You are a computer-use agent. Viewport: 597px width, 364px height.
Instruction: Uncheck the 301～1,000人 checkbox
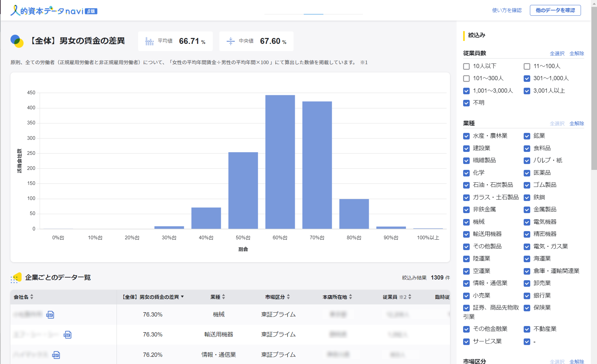(x=527, y=78)
